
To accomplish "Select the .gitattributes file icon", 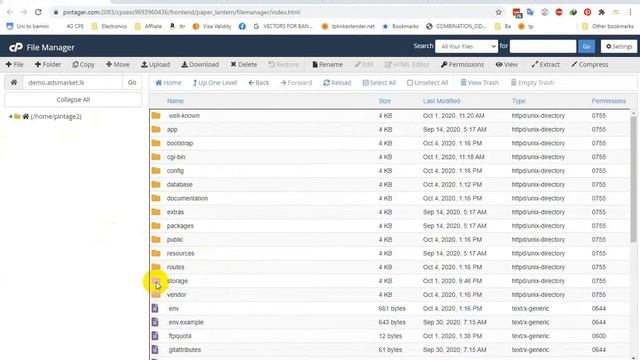I will click(x=155, y=349).
